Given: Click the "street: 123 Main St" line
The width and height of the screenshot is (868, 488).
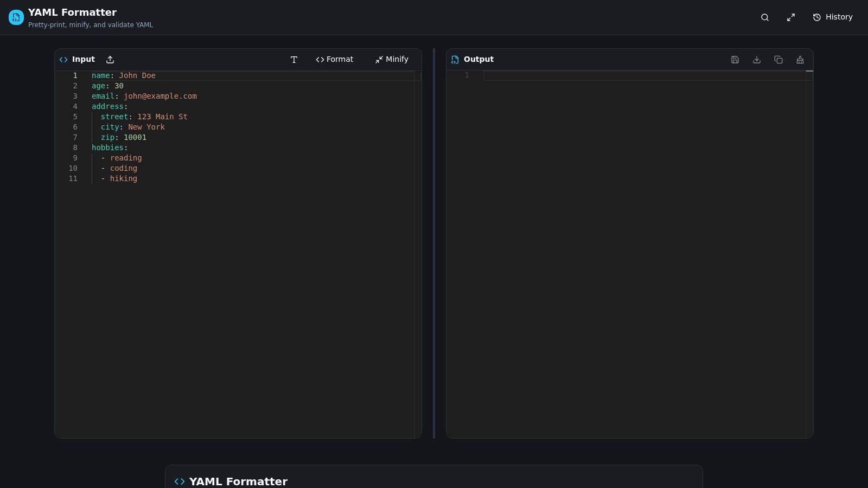Looking at the screenshot, I should [x=144, y=117].
